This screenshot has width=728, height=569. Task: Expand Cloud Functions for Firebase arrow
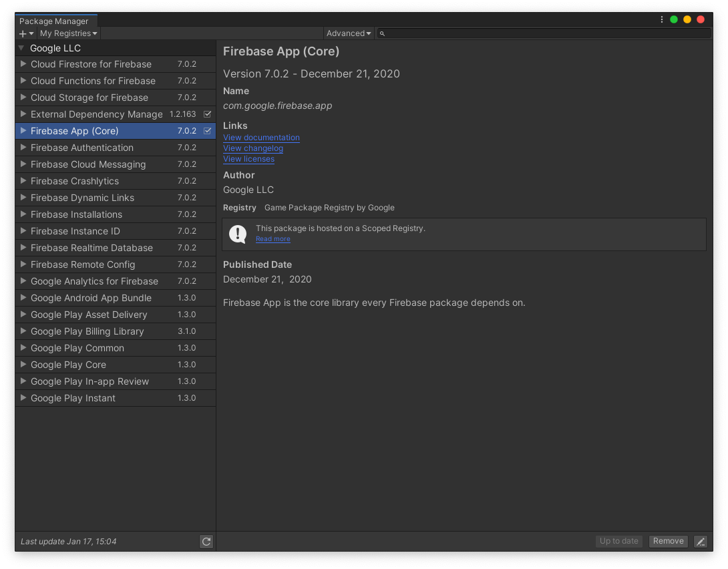[23, 81]
